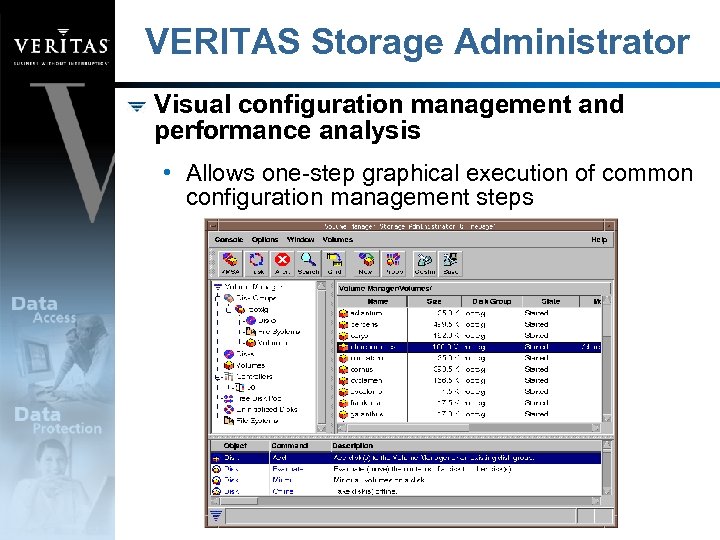This screenshot has width=720, height=540.
Task: Click the disk icon in the Evacuate command row
Action: tap(216, 469)
